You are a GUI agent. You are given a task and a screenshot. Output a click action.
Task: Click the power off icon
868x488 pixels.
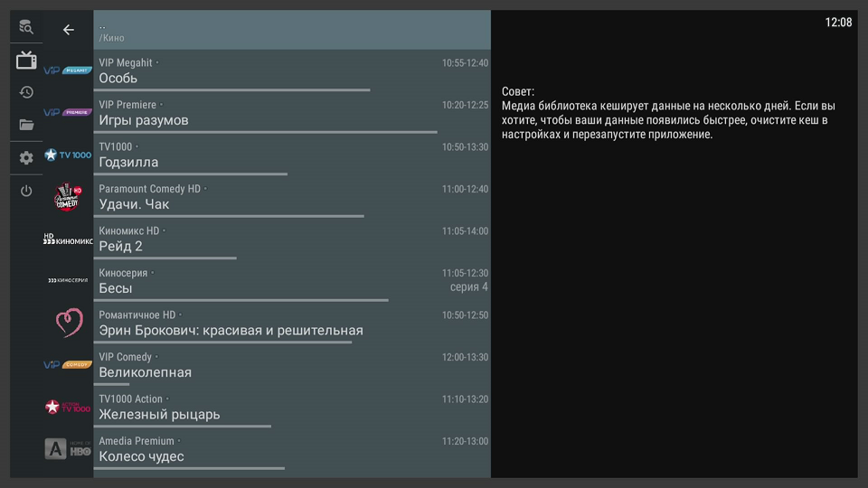click(26, 191)
